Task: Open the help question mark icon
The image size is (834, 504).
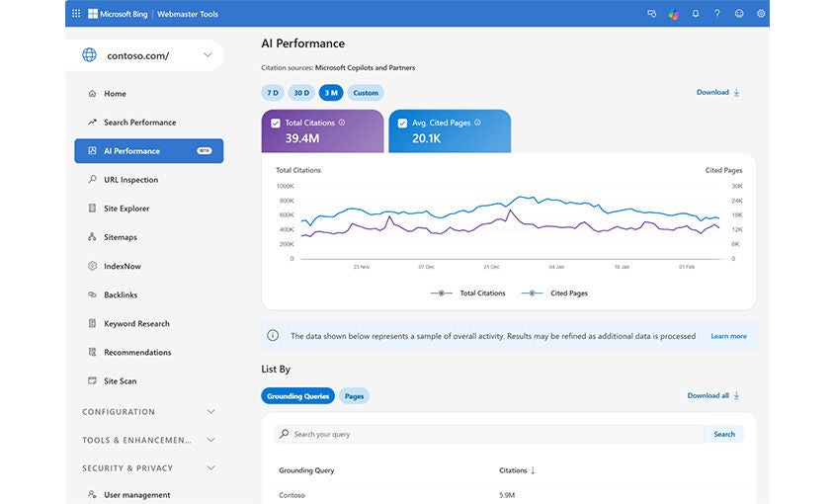Action: point(716,14)
